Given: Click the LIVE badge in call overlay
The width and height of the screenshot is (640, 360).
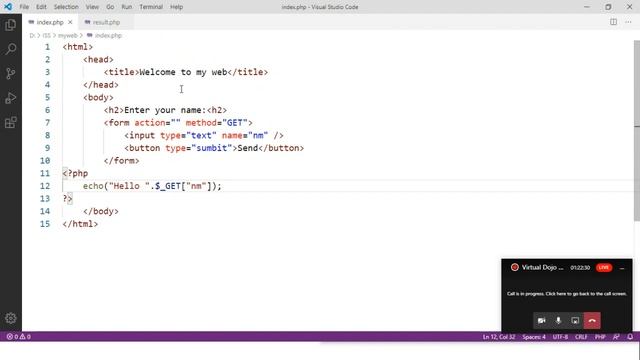Looking at the screenshot, I should pos(604,267).
